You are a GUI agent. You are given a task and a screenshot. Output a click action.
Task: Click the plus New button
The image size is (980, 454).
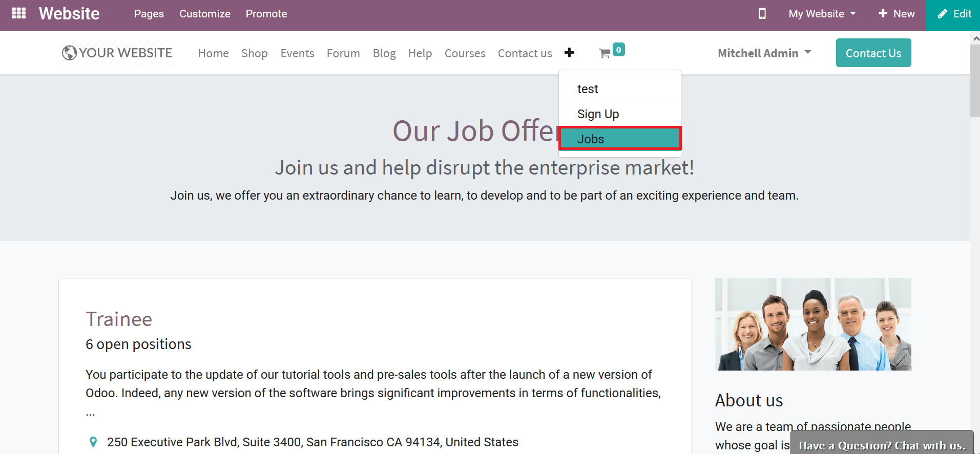point(896,14)
